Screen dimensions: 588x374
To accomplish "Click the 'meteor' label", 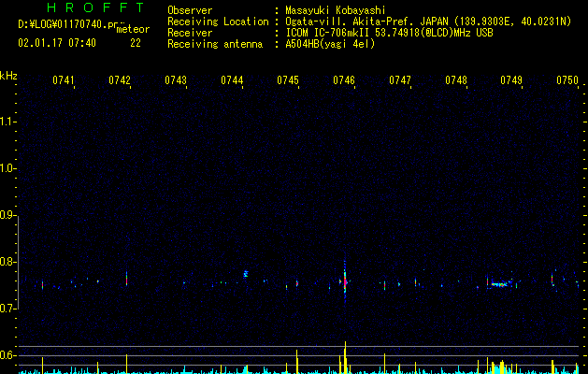I will 133,29.
